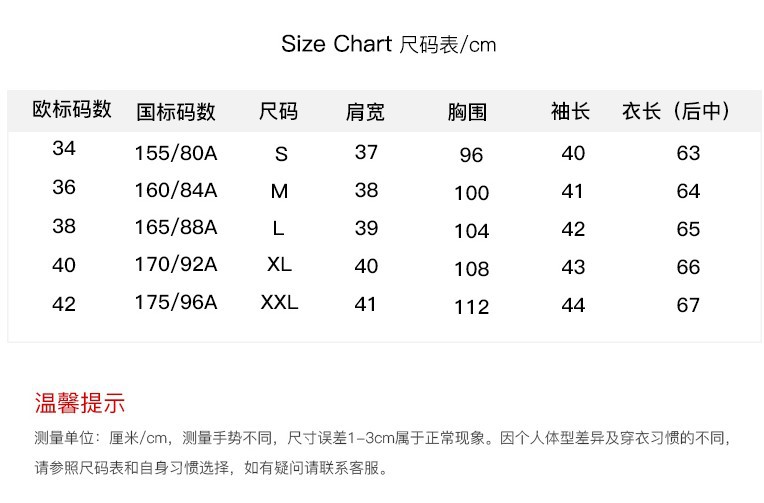764x503 pixels.
Task: Click the 155/80A size cell
Action: pyautogui.click(x=175, y=154)
